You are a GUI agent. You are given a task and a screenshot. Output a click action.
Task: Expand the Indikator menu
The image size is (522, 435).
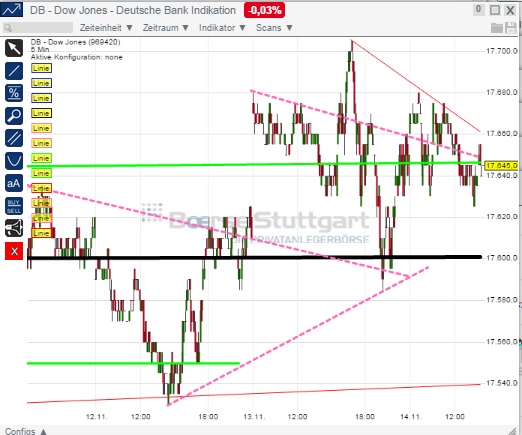click(222, 28)
